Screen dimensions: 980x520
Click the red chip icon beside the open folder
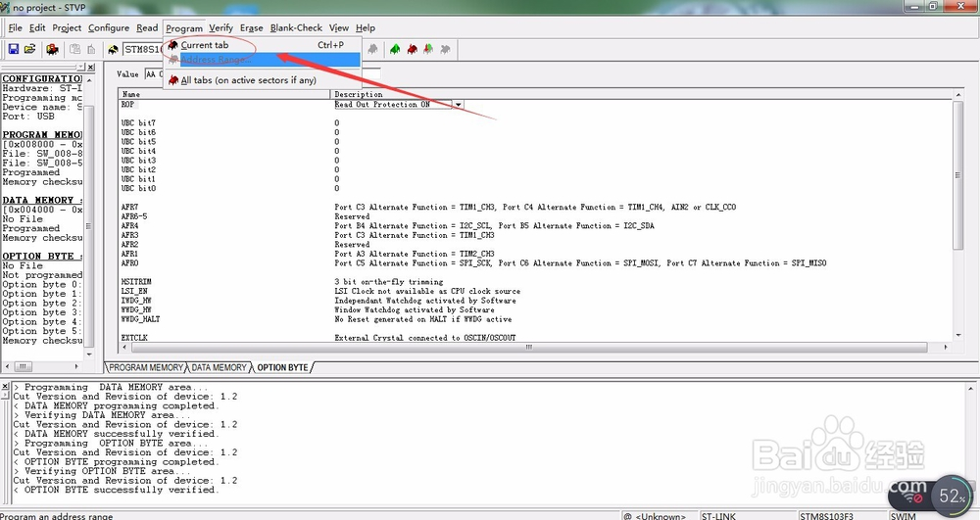(x=53, y=49)
